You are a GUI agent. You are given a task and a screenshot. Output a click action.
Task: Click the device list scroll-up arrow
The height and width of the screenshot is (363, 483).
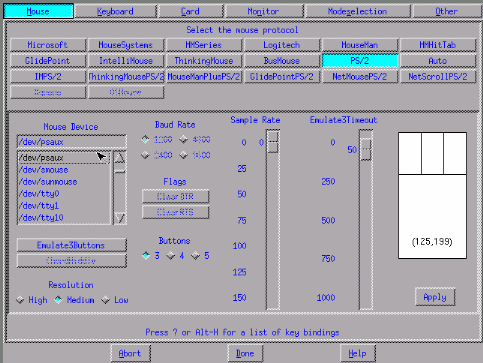coord(120,157)
